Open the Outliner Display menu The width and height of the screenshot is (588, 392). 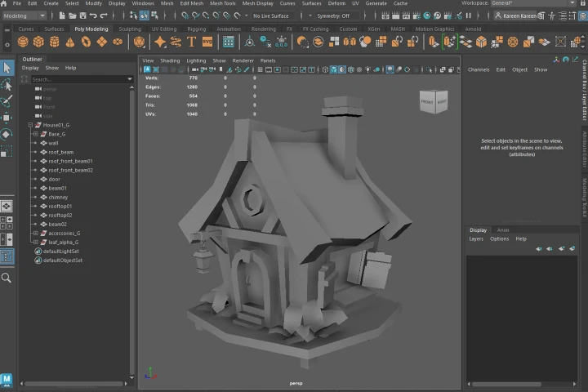pyautogui.click(x=30, y=68)
